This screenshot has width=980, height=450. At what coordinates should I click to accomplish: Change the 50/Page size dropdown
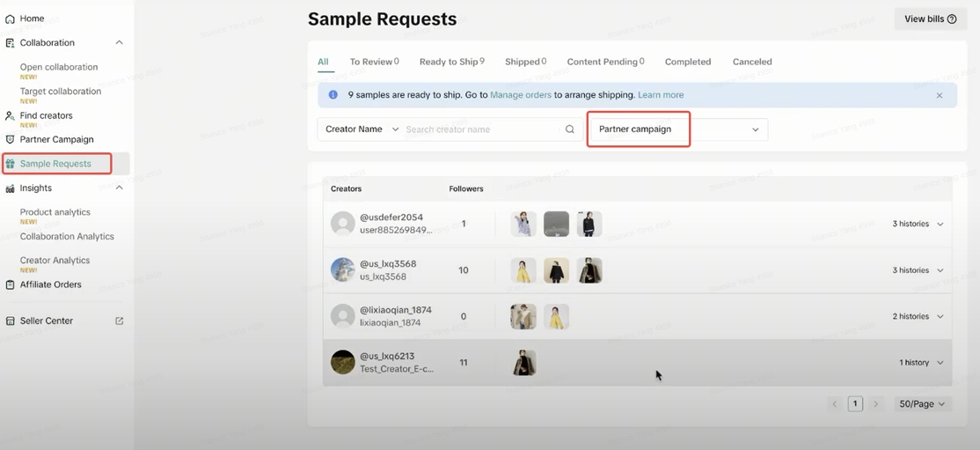(921, 404)
